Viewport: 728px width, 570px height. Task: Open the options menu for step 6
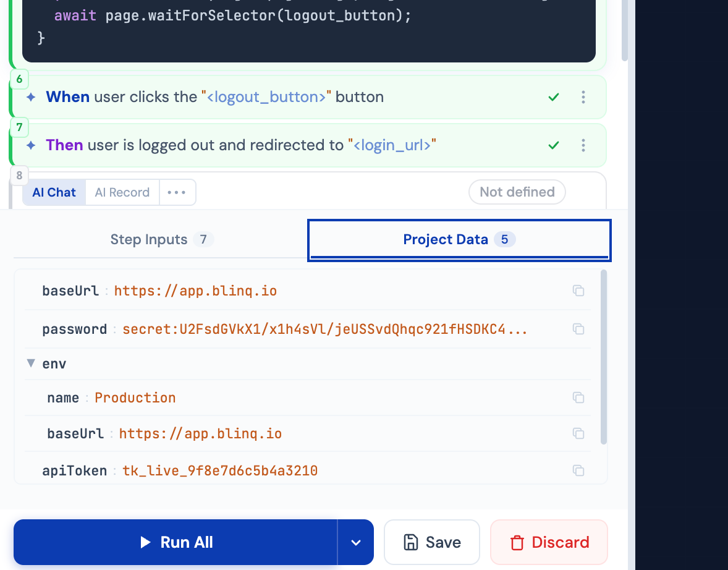583,96
